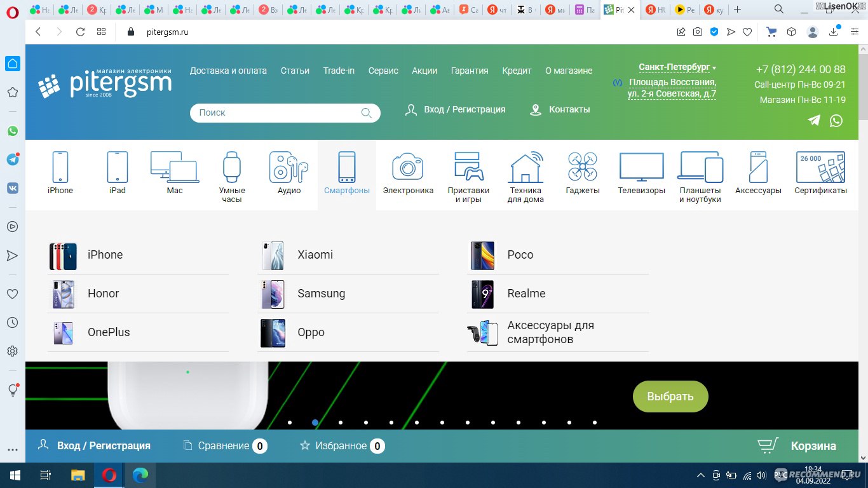This screenshot has height=488, width=868.
Task: Open the Телевизоры category icon
Action: 642,167
